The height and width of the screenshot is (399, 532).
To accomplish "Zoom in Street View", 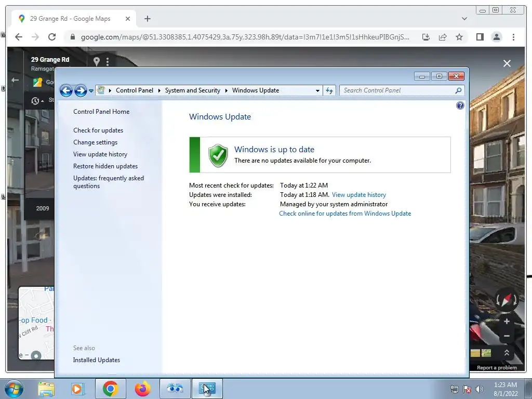I will pyautogui.click(x=507, y=321).
